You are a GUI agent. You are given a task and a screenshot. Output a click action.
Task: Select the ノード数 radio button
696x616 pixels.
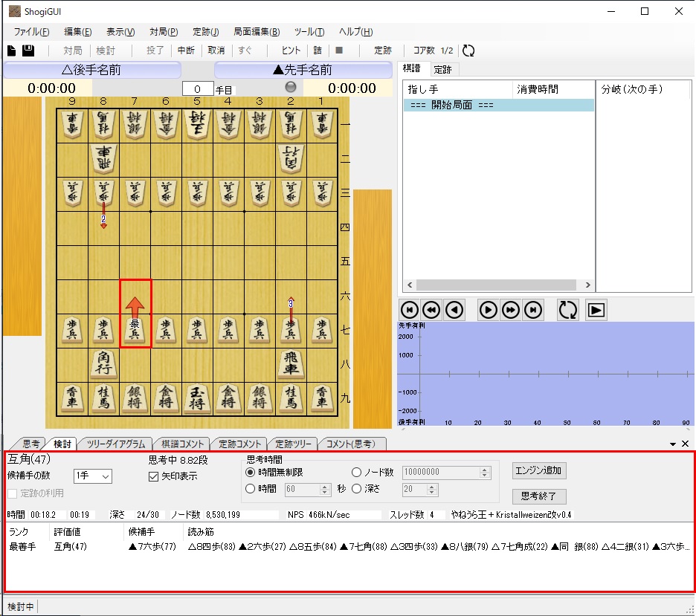coord(356,473)
